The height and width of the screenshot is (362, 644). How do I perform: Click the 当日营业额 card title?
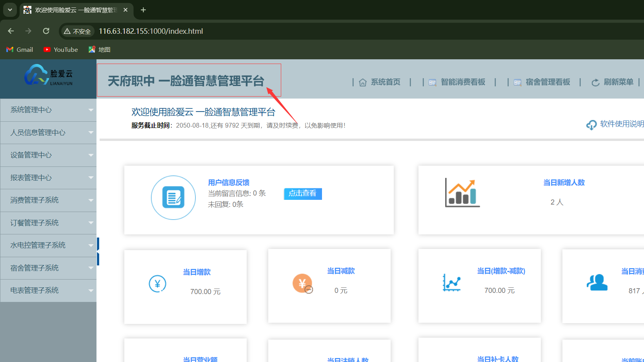pyautogui.click(x=200, y=359)
